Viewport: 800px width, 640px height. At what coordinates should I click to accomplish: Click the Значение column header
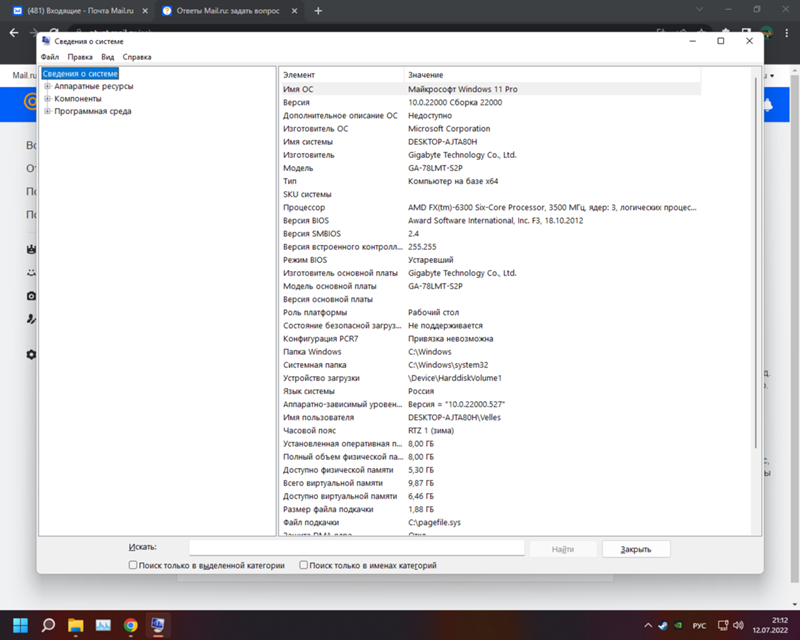[553, 75]
